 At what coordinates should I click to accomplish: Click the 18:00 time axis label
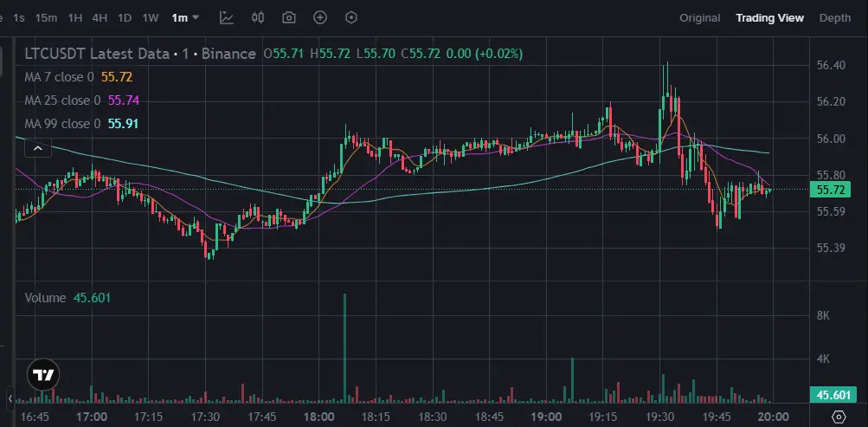(x=319, y=417)
